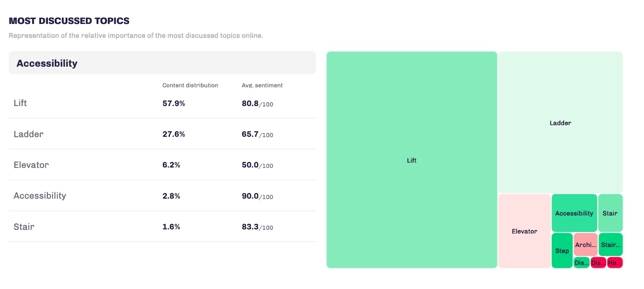Click the Accessibility category header bar
644x289 pixels.
tap(162, 63)
